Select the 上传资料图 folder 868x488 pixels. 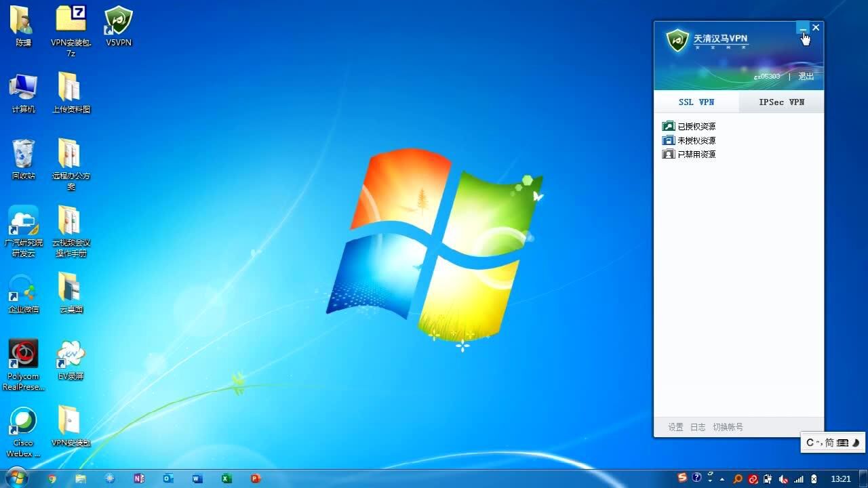tap(71, 94)
